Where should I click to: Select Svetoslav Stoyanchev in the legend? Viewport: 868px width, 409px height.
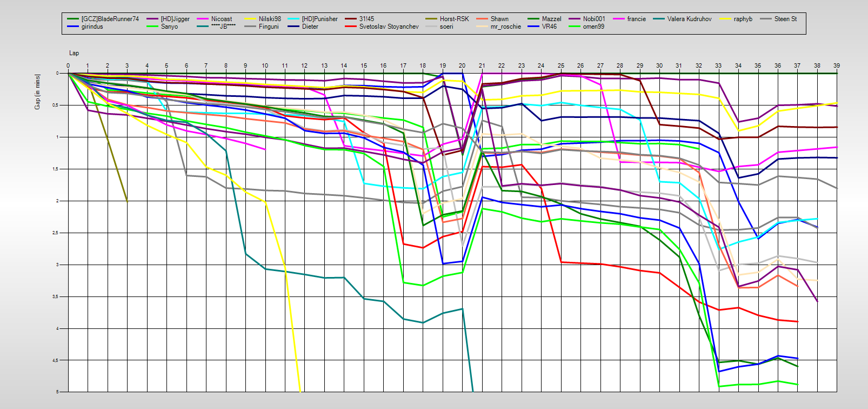pyautogui.click(x=389, y=27)
